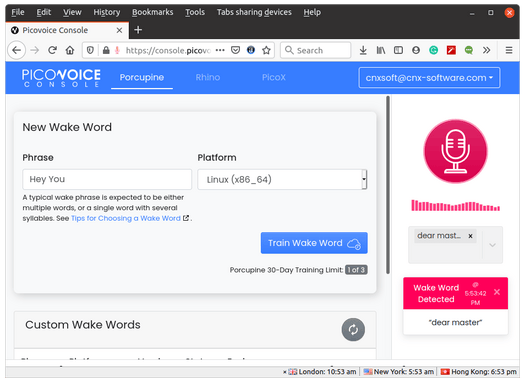
Task: Click the Pocket save icon in address bar
Action: coord(235,50)
